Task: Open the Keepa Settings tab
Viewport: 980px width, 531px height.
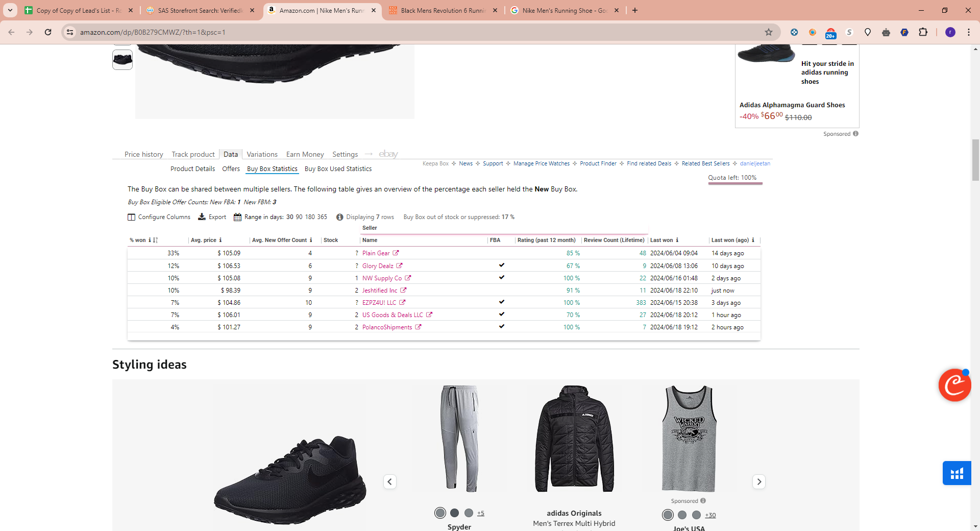Action: (x=345, y=154)
